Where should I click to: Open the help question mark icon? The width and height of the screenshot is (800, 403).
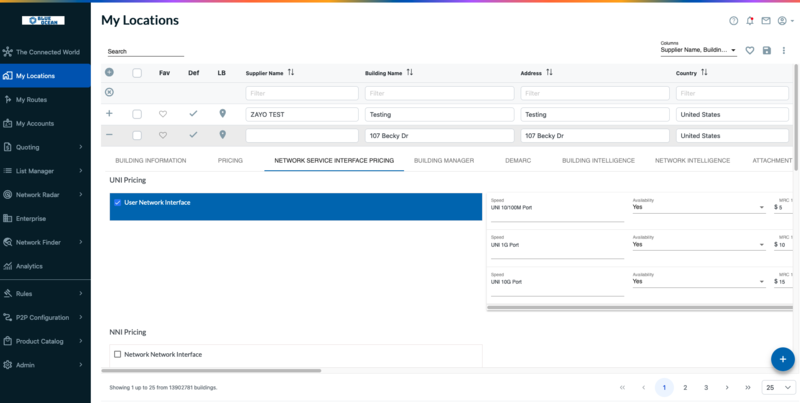pyautogui.click(x=733, y=21)
